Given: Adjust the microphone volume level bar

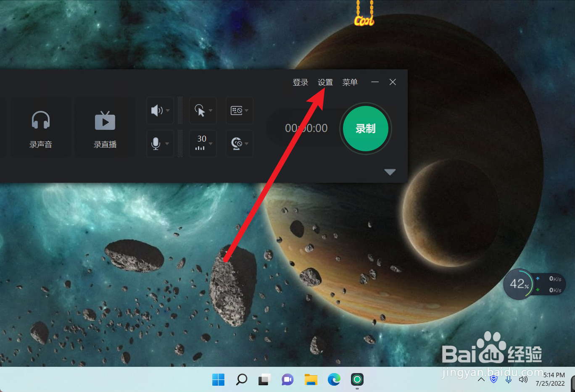Looking at the screenshot, I should [x=180, y=144].
